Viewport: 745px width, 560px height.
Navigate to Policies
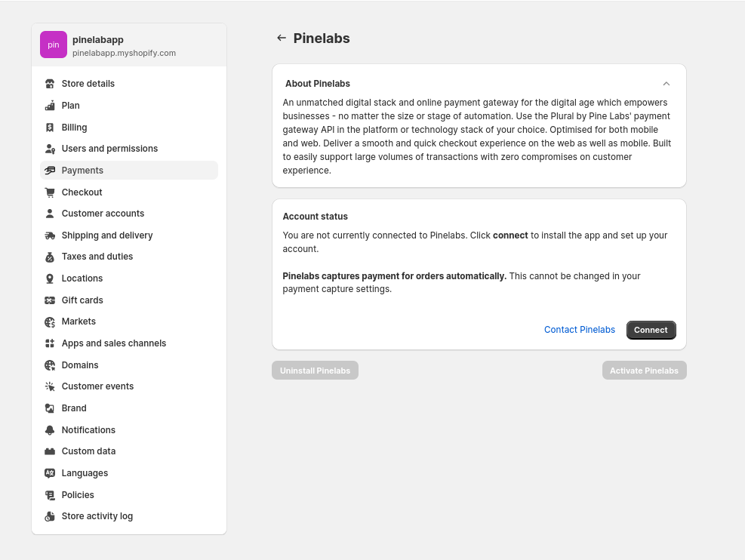click(129, 495)
